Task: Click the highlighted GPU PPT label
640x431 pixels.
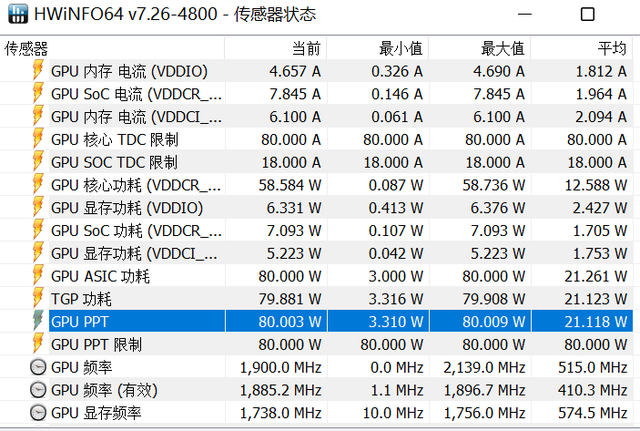Action: (80, 322)
